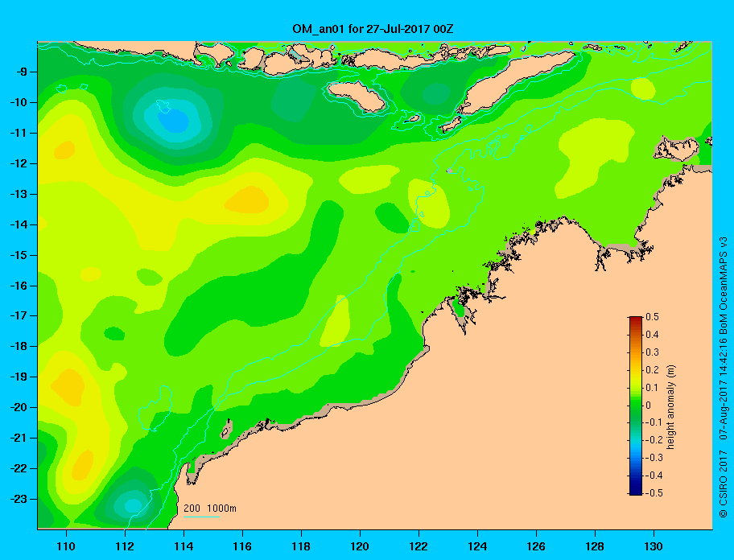This screenshot has height=560, width=734.
Task: Click longitude axis label '126'
Action: (x=536, y=546)
